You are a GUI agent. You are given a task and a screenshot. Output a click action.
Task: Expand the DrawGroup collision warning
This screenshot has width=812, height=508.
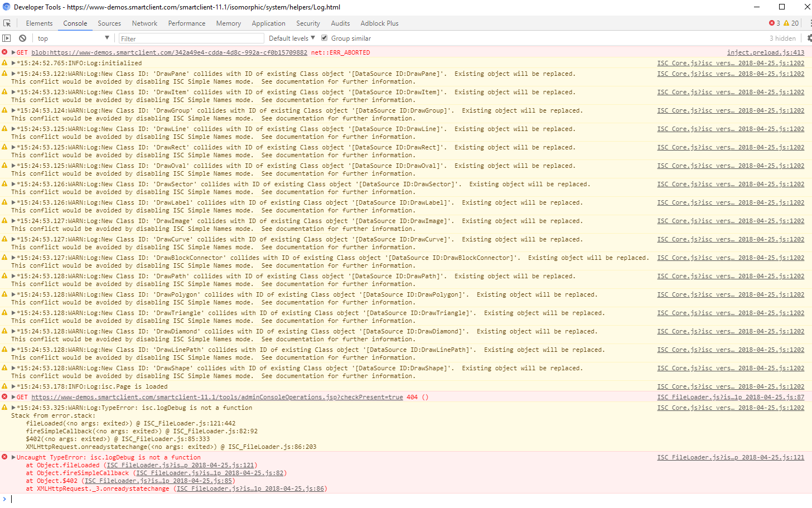[x=13, y=110]
